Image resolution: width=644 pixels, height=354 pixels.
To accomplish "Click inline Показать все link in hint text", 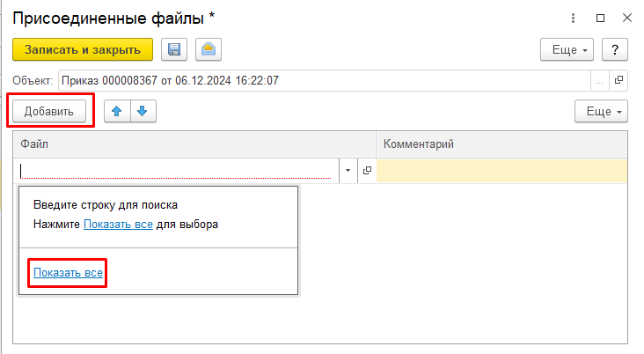I will tap(118, 225).
